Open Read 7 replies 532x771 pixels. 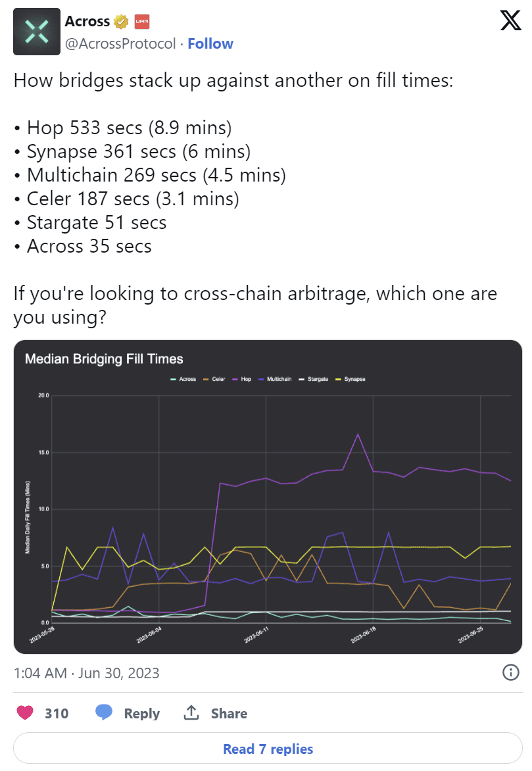coord(268,749)
